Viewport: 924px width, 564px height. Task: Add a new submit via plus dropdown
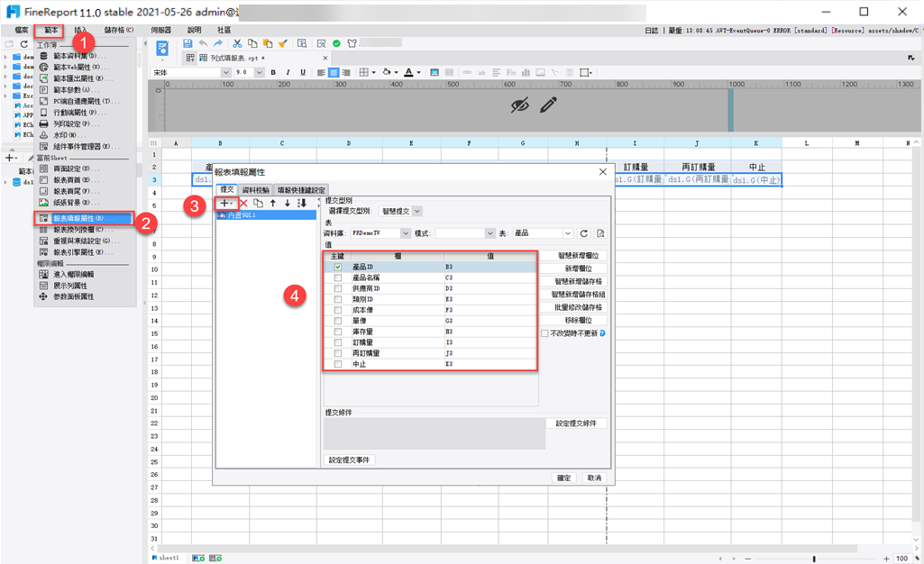click(x=226, y=203)
